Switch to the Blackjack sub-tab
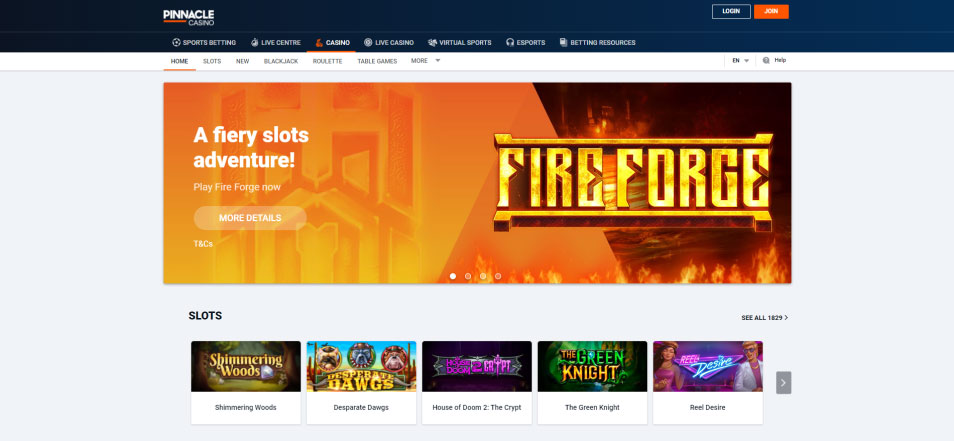Viewport: 954px width, 441px height. tap(281, 61)
